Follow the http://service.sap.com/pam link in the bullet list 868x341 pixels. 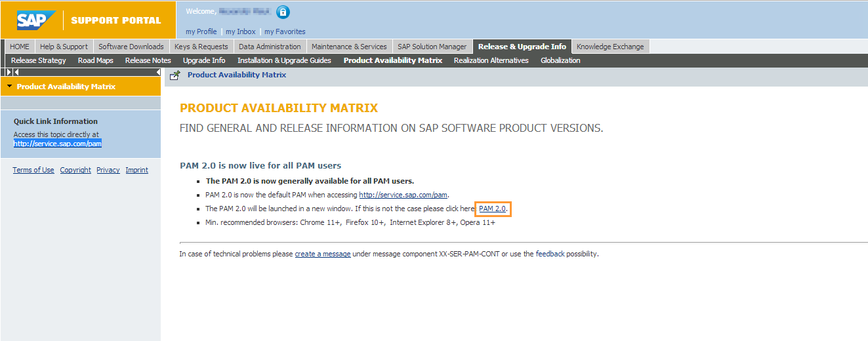(403, 195)
